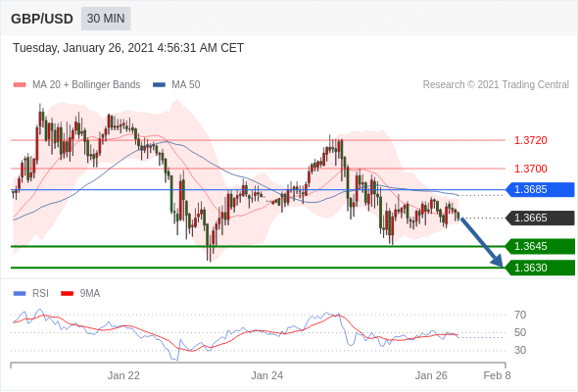
Task: Click the MA 50 blue legend swatch
Action: coord(159,85)
